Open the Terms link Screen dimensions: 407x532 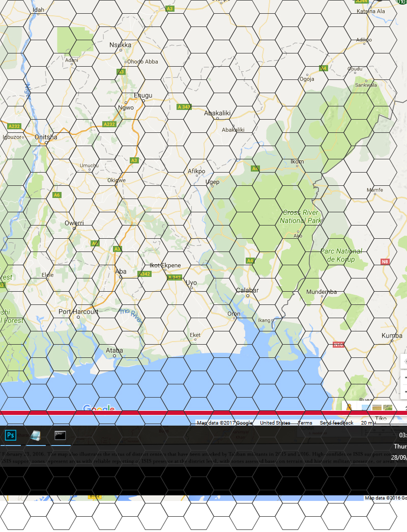[305, 423]
